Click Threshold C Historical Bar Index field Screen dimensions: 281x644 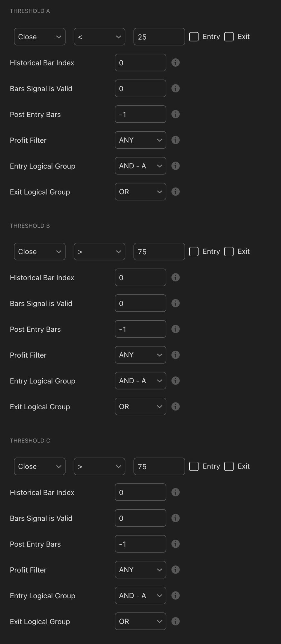point(140,492)
